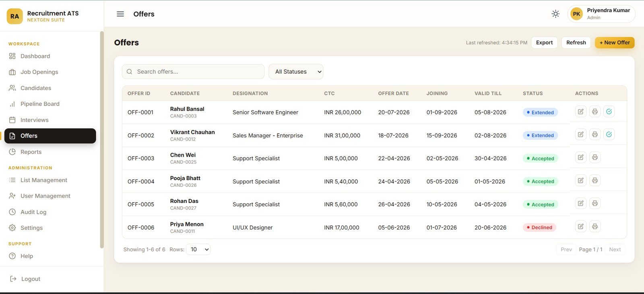Edit Chen Wei's offer
644x294 pixels.
[x=580, y=157]
